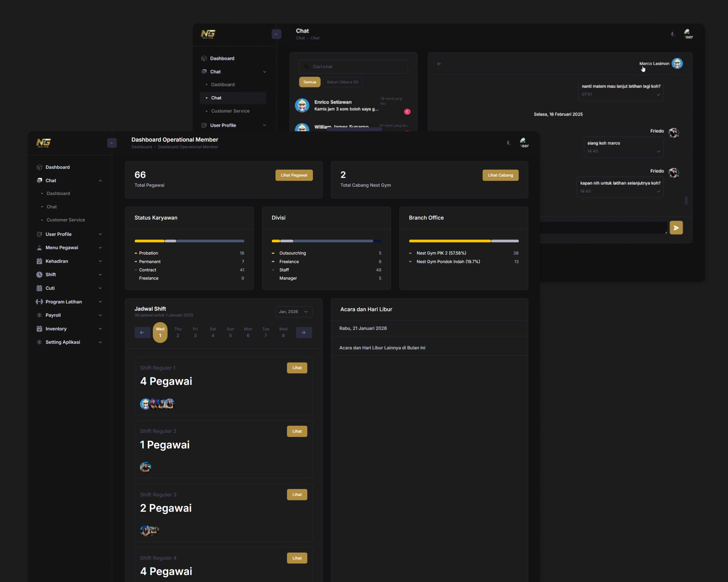Click the send message arrow button
The height and width of the screenshot is (582, 728).
pyautogui.click(x=676, y=228)
